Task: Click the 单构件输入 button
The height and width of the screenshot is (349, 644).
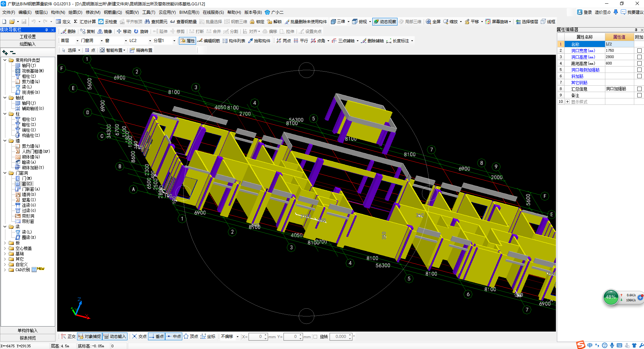Action: point(28,331)
